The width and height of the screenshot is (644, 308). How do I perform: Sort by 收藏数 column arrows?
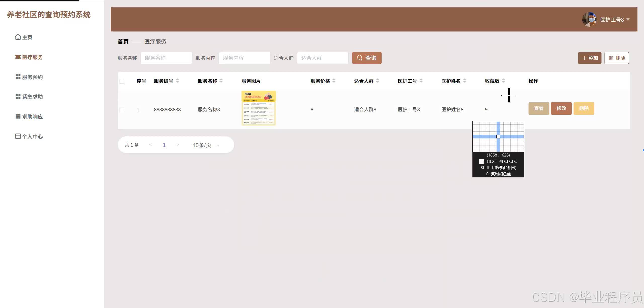pyautogui.click(x=503, y=81)
